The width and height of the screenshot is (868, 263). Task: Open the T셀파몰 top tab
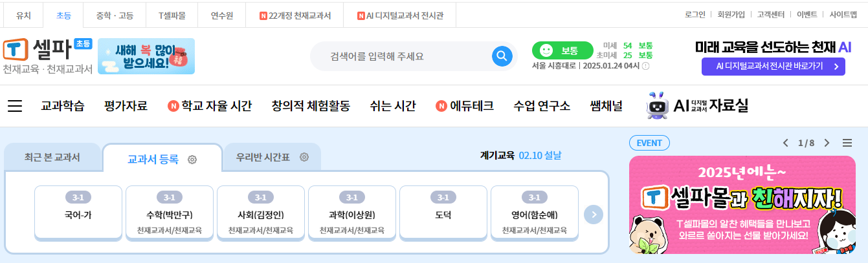coord(171,15)
